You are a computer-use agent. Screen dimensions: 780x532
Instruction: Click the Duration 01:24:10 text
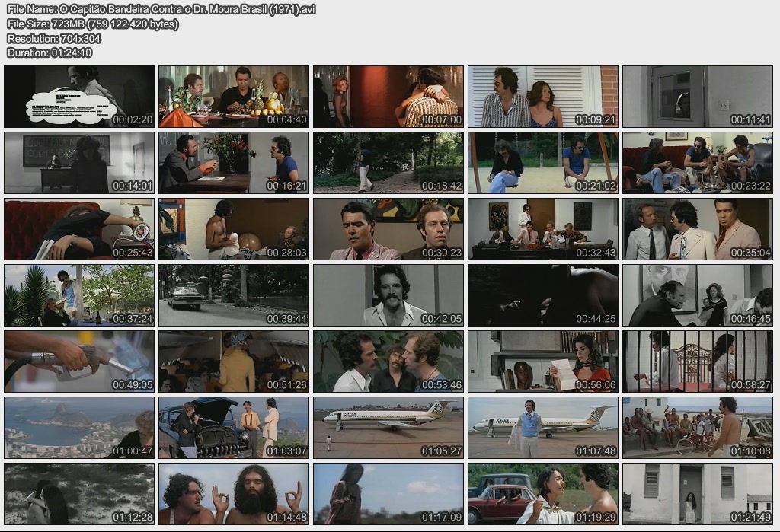pyautogui.click(x=50, y=53)
